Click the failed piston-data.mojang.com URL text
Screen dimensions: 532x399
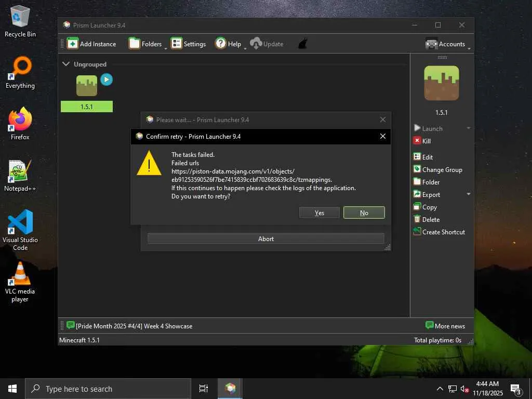click(251, 176)
